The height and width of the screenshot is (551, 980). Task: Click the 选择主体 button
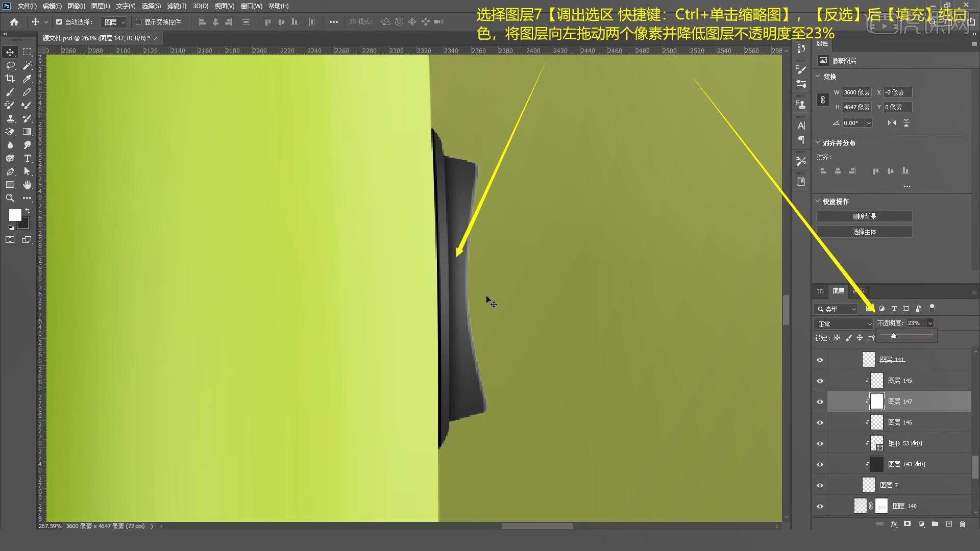pyautogui.click(x=864, y=232)
